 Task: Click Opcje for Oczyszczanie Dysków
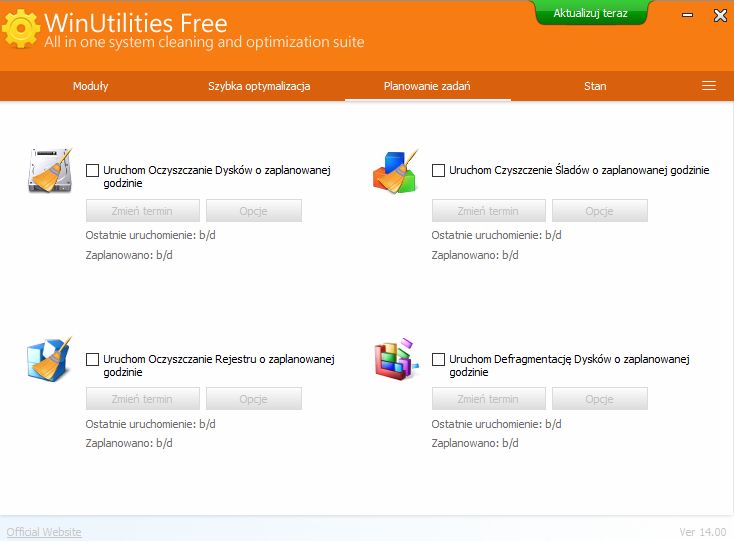254,211
